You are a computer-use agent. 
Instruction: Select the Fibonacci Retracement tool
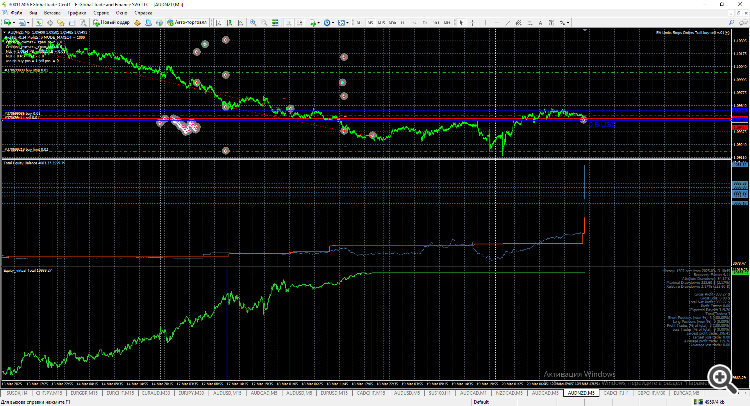click(x=530, y=22)
